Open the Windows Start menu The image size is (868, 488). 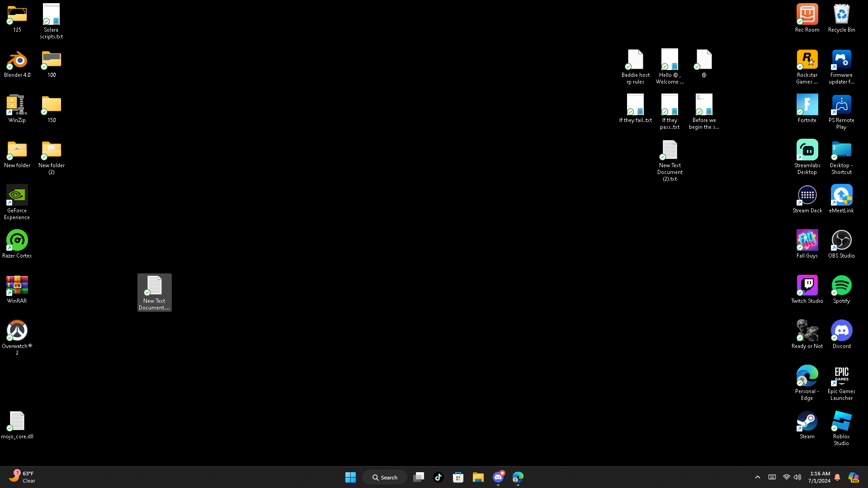(x=350, y=477)
